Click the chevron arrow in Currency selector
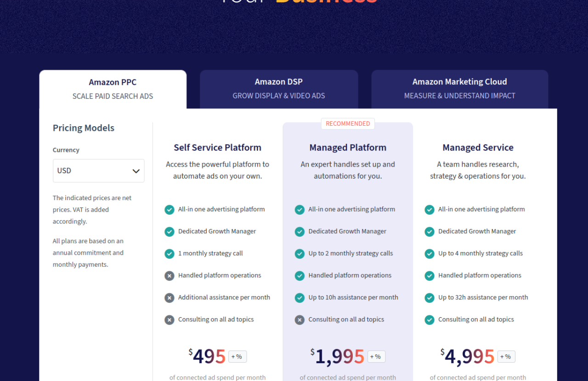The image size is (588, 381). [x=136, y=171]
